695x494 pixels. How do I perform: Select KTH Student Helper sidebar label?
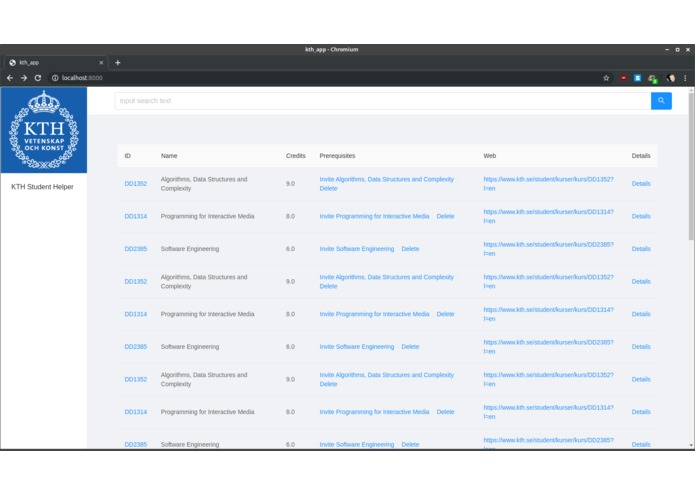pyautogui.click(x=43, y=187)
